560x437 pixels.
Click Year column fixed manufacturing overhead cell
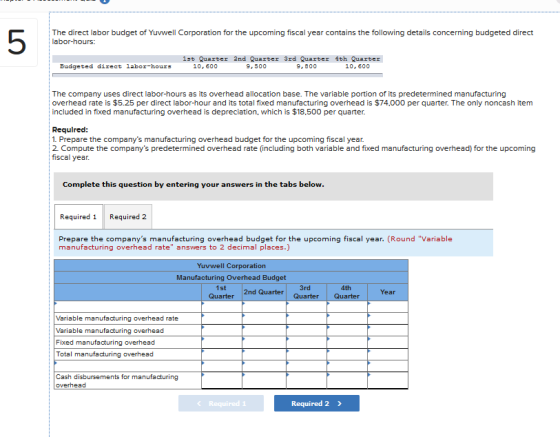click(x=388, y=342)
